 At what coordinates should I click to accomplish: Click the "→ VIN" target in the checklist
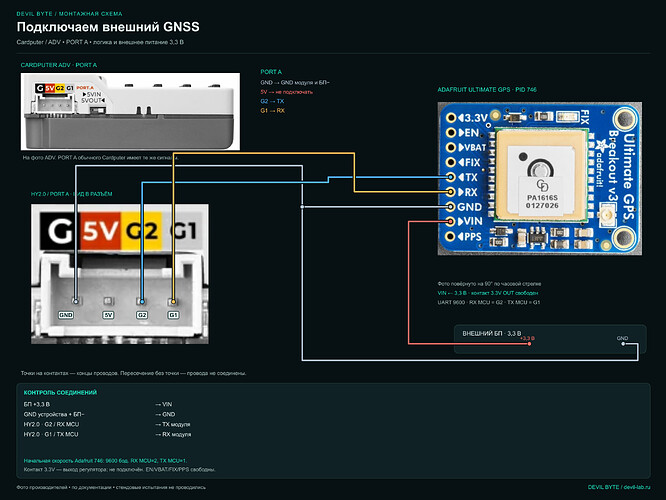tap(164, 404)
